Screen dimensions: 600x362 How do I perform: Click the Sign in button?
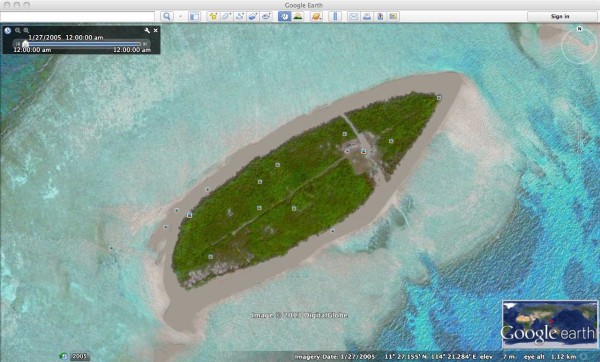(560, 16)
